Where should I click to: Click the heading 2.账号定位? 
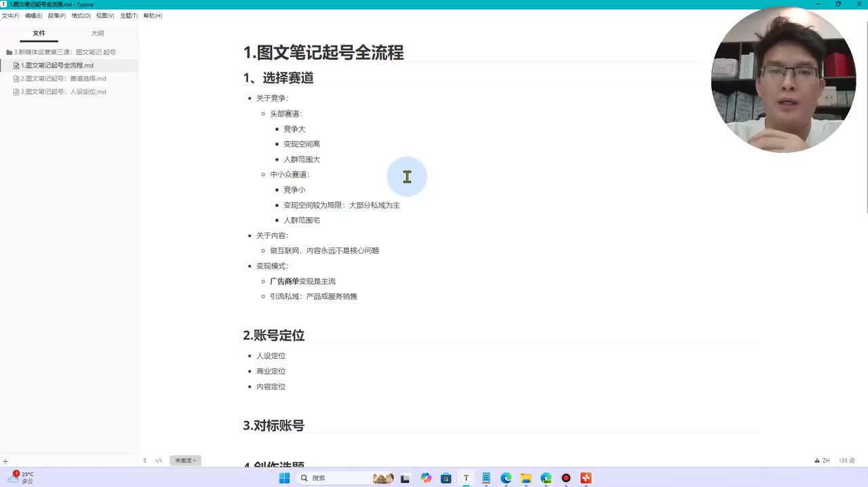coord(274,335)
